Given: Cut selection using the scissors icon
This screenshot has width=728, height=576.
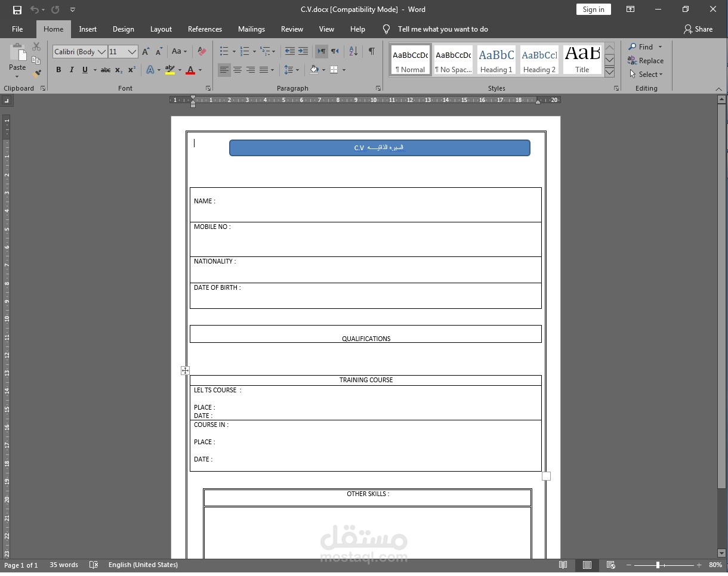Looking at the screenshot, I should click(36, 47).
